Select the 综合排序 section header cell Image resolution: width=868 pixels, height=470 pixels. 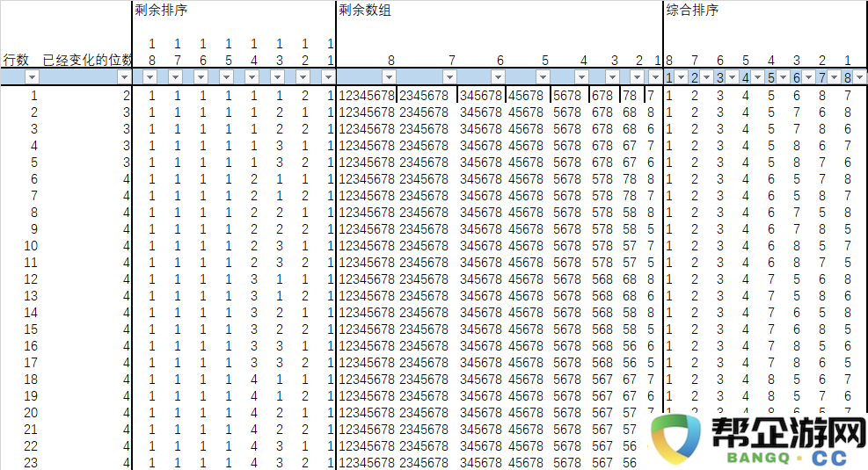point(692,10)
